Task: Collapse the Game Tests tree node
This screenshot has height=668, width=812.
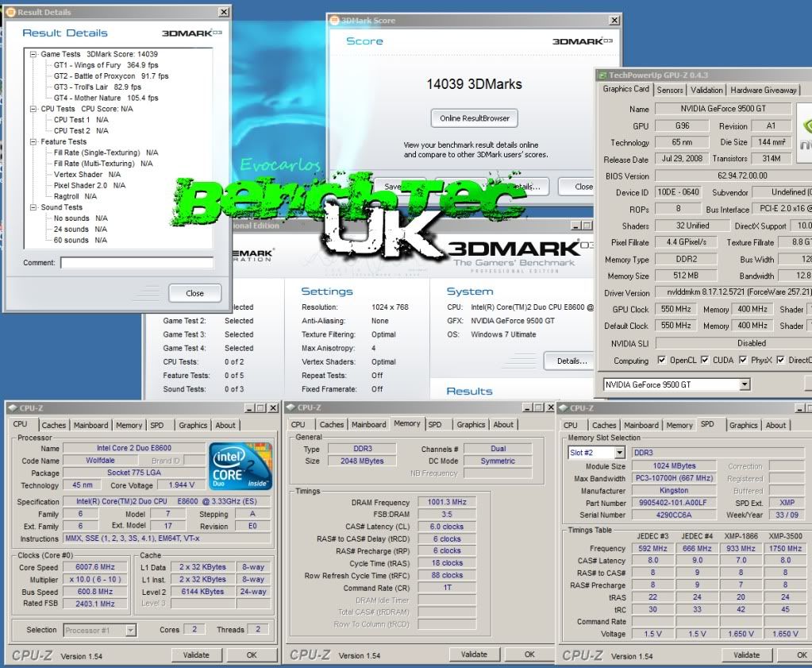Action: pos(33,54)
